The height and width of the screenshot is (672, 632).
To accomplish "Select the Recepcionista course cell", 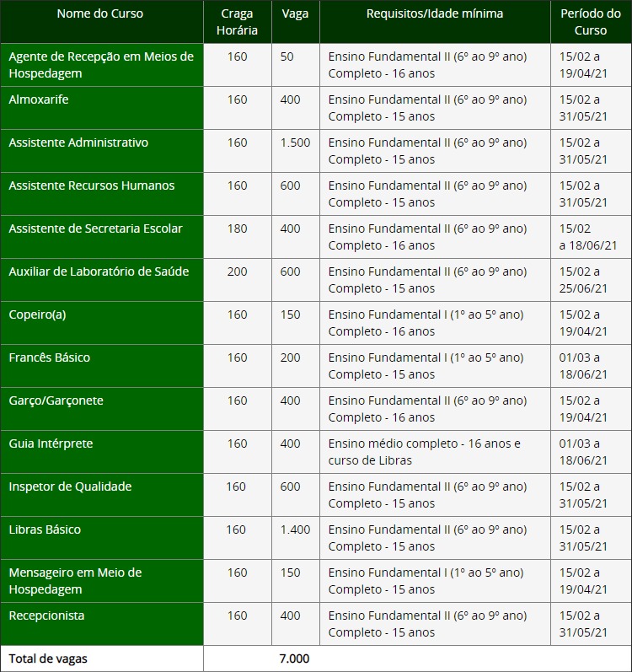I will pyautogui.click(x=46, y=616).
